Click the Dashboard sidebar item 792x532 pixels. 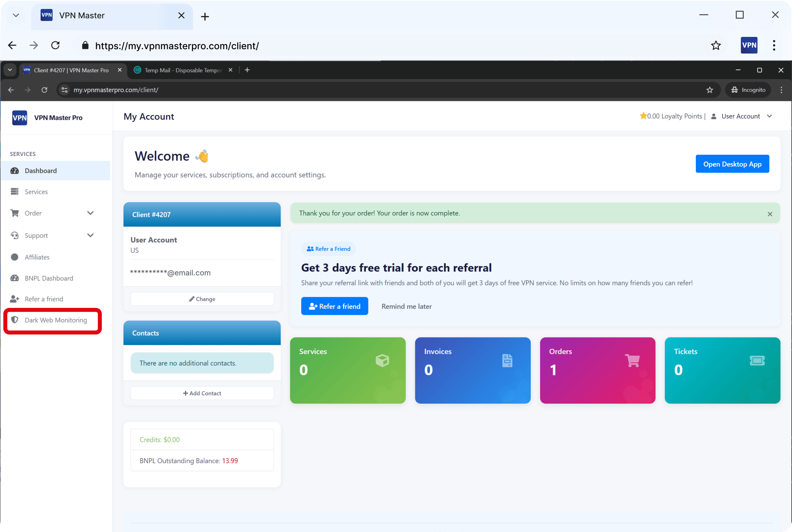(55, 171)
